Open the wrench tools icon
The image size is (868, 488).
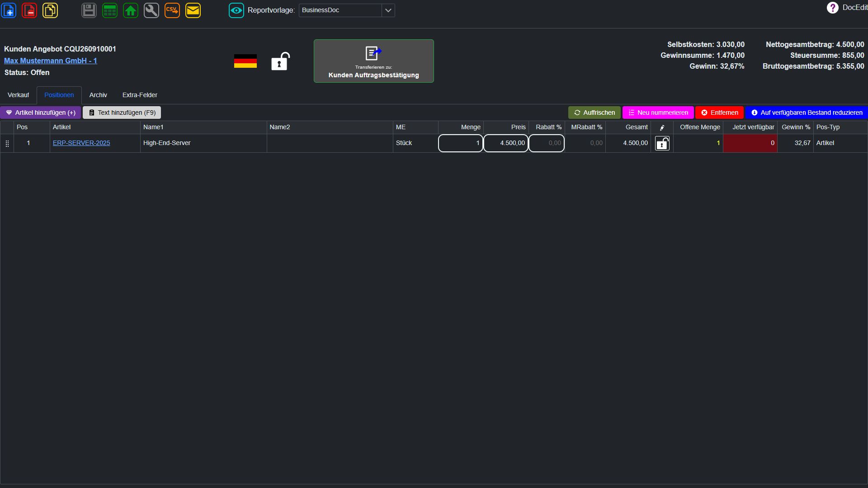(x=151, y=10)
